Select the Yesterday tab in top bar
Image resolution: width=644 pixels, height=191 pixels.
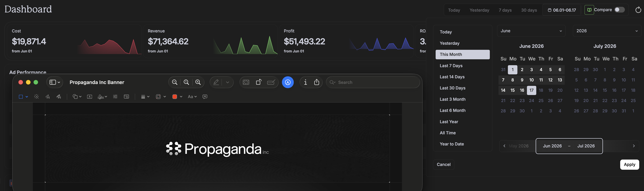click(479, 10)
